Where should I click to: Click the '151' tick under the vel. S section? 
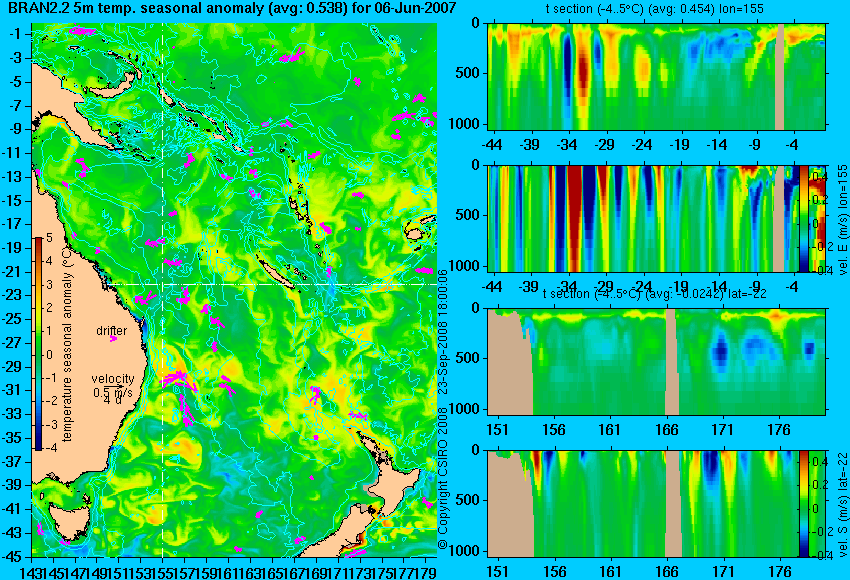pos(498,572)
